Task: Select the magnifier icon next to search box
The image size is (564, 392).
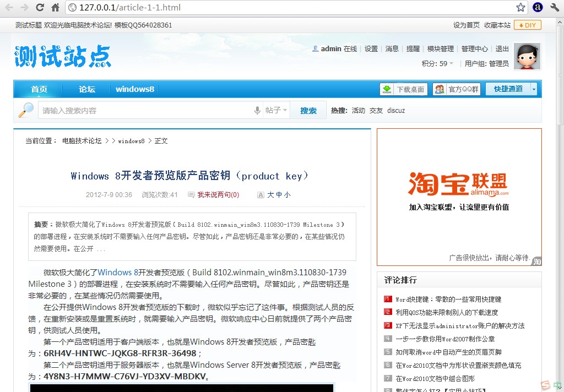Action: coord(25,110)
